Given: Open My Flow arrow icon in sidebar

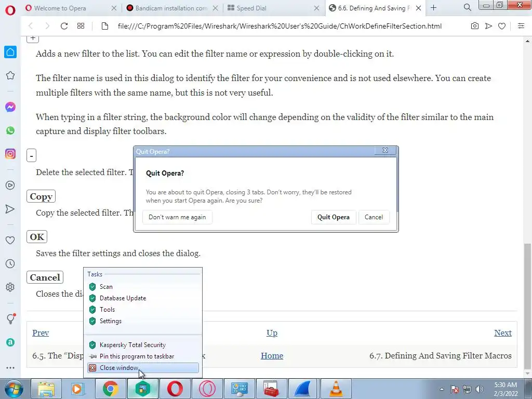Looking at the screenshot, I should pyautogui.click(x=10, y=209).
